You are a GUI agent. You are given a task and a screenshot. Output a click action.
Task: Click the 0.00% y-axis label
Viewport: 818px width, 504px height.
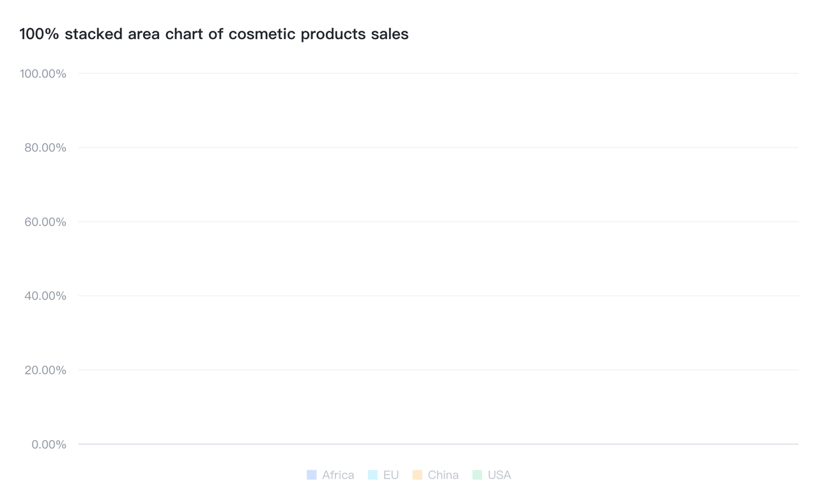point(49,444)
